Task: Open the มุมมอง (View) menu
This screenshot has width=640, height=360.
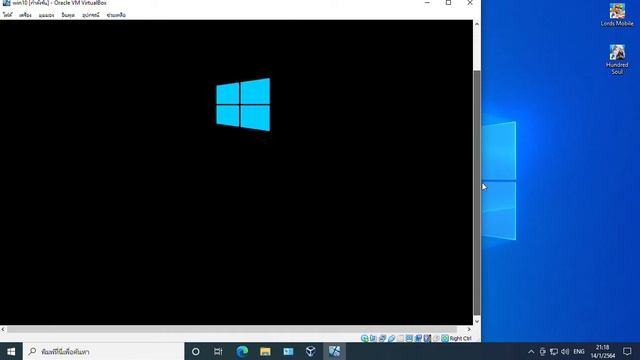Action: [x=47, y=15]
